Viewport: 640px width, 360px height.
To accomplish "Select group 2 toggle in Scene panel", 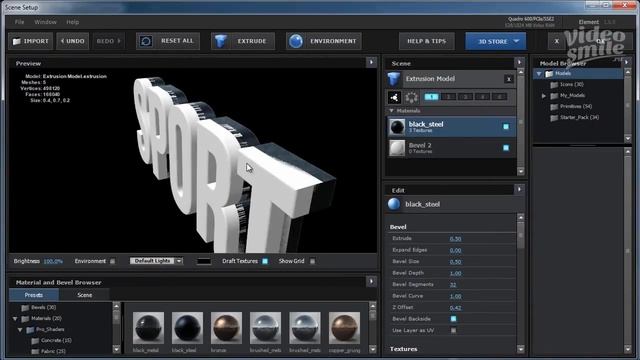I will click(448, 97).
